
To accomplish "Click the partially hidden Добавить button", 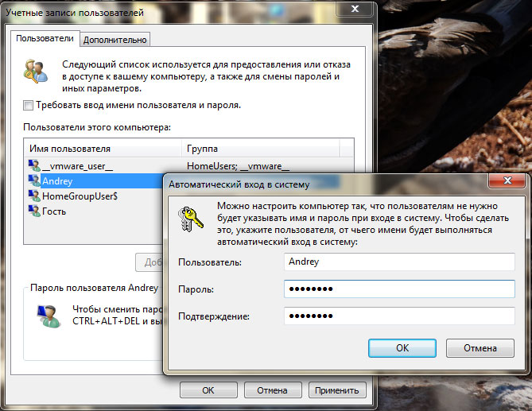I will pos(150,262).
